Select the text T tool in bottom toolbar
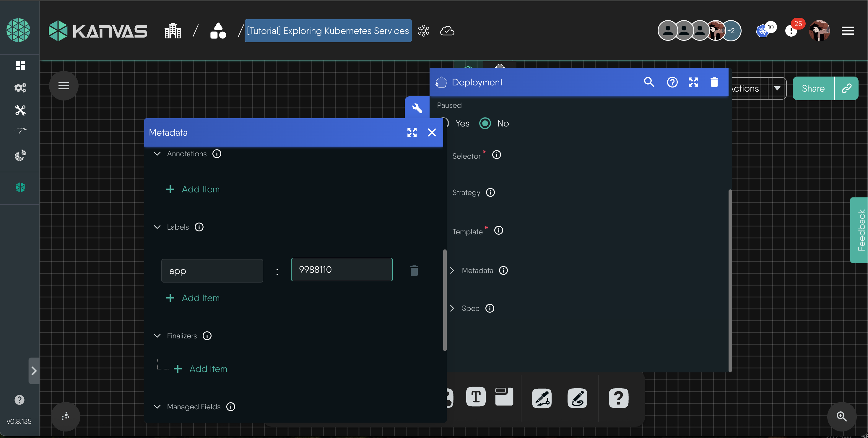This screenshot has width=868, height=438. click(x=476, y=397)
